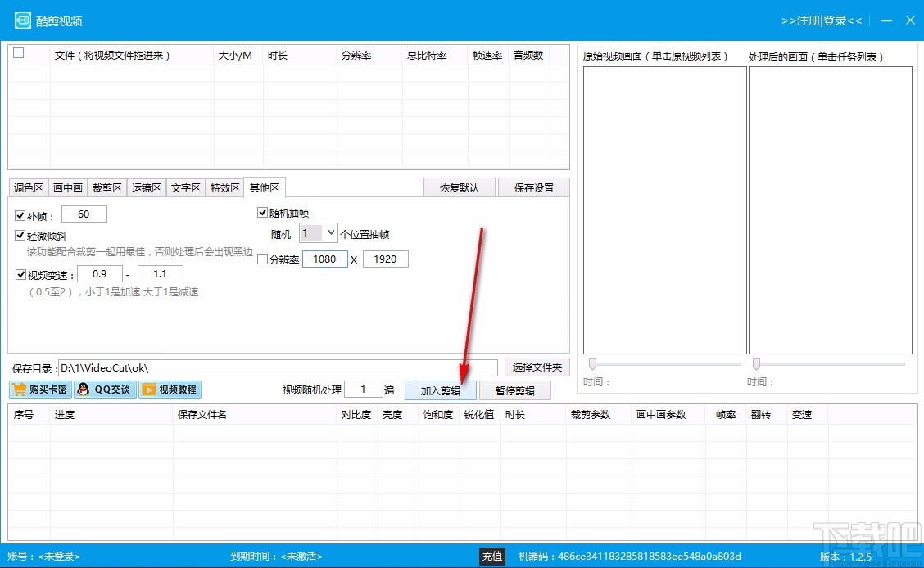Viewport: 924px width, 568px height.
Task: Click the resolution height field 1920
Action: tap(385, 259)
